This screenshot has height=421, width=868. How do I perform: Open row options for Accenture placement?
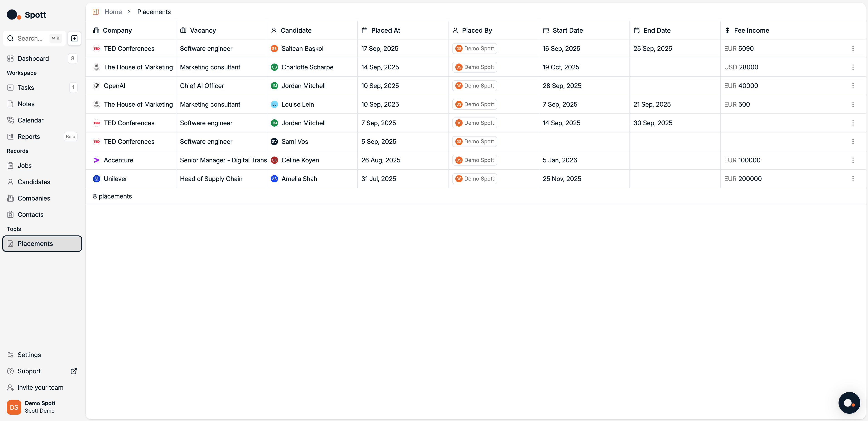coord(853,160)
